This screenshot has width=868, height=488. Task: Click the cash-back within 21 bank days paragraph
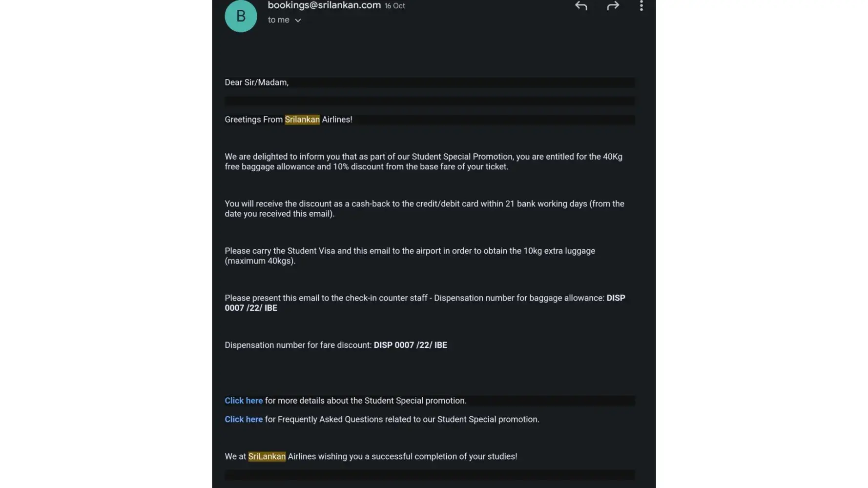[424, 208]
